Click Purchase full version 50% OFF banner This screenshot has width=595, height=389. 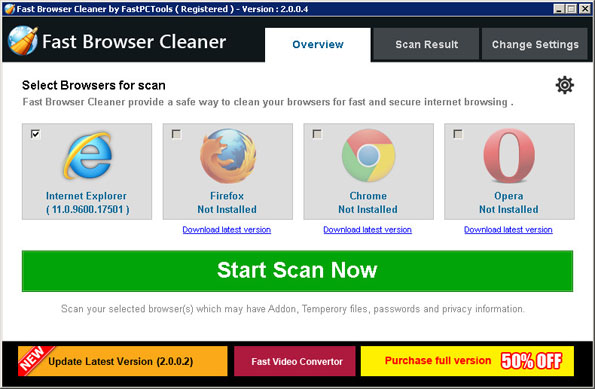[467, 361]
